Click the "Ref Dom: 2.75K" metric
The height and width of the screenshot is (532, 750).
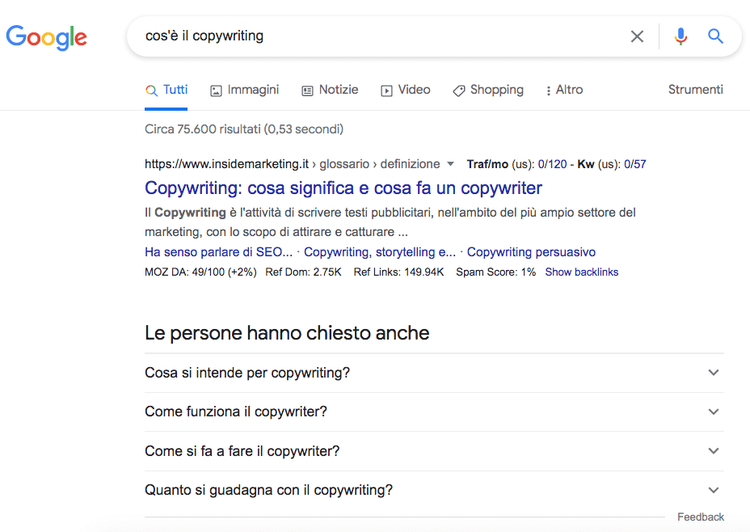(x=303, y=272)
